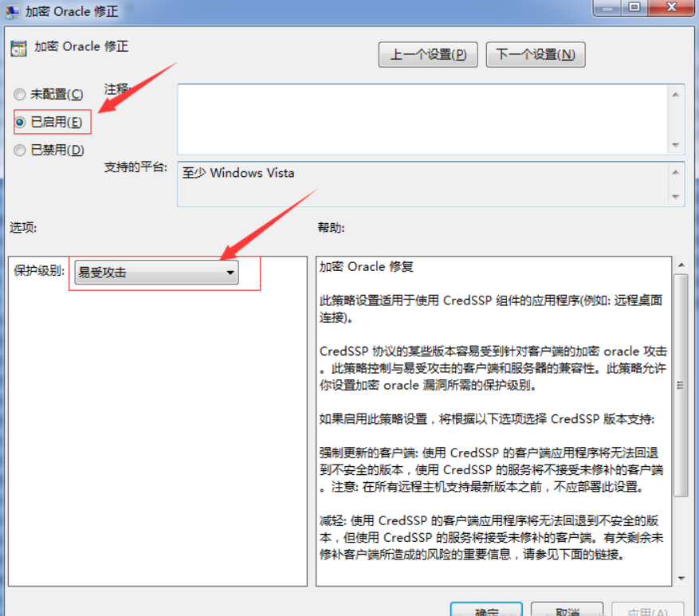Image resolution: width=699 pixels, height=616 pixels.
Task: Open the 保护级别 dropdown showing 易受攻击
Action: 157,273
